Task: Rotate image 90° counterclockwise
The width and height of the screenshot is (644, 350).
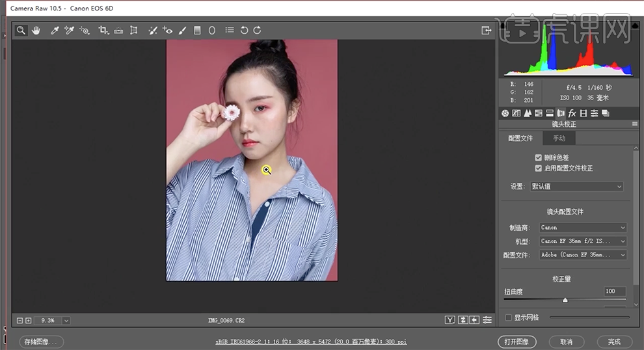Action: pyautogui.click(x=244, y=31)
